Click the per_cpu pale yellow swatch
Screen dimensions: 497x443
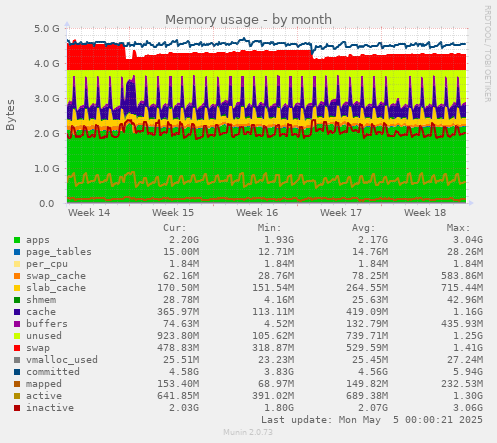(x=17, y=264)
